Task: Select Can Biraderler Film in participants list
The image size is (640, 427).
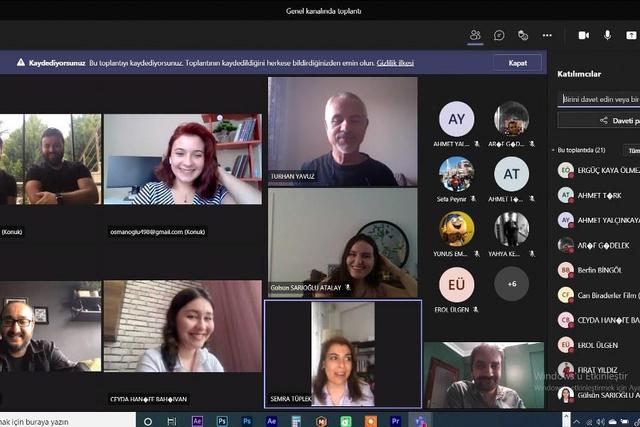Action: (x=599, y=295)
